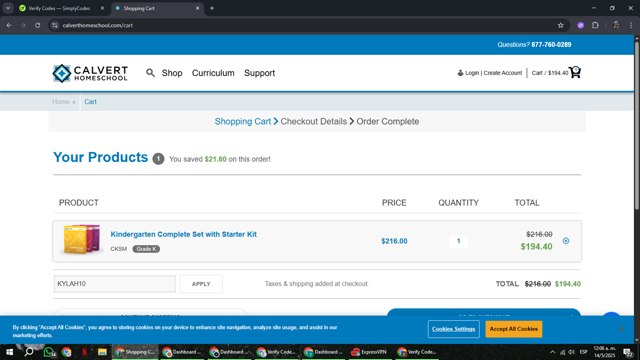Switch to ExpressVPN in the taskbar
Viewport: 640px width, 360px height.
pyautogui.click(x=369, y=352)
